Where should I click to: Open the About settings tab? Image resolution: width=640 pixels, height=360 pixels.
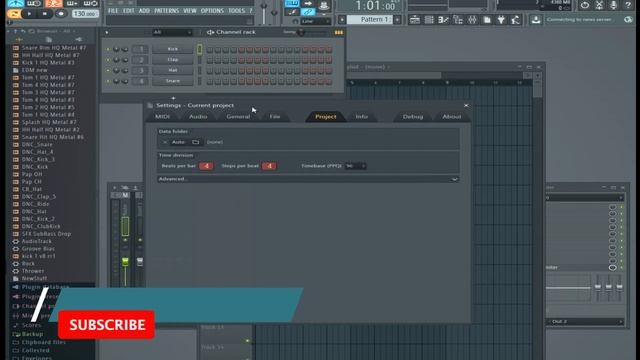coord(452,117)
